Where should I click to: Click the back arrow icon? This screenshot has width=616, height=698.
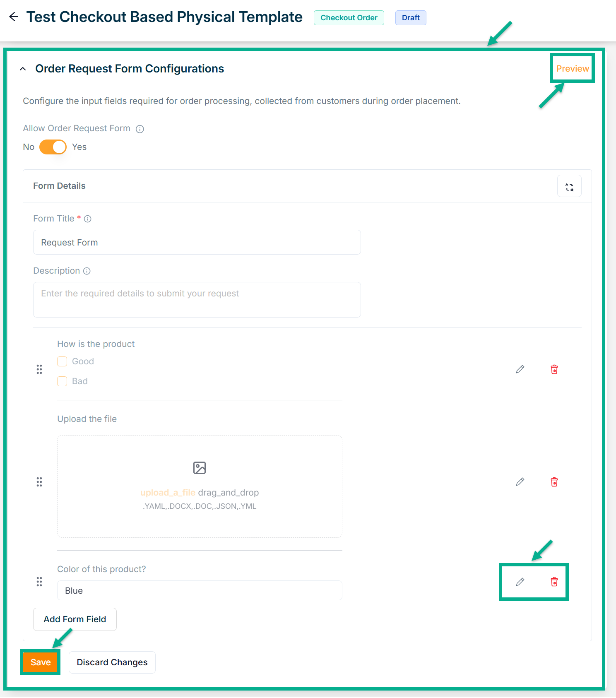(14, 17)
